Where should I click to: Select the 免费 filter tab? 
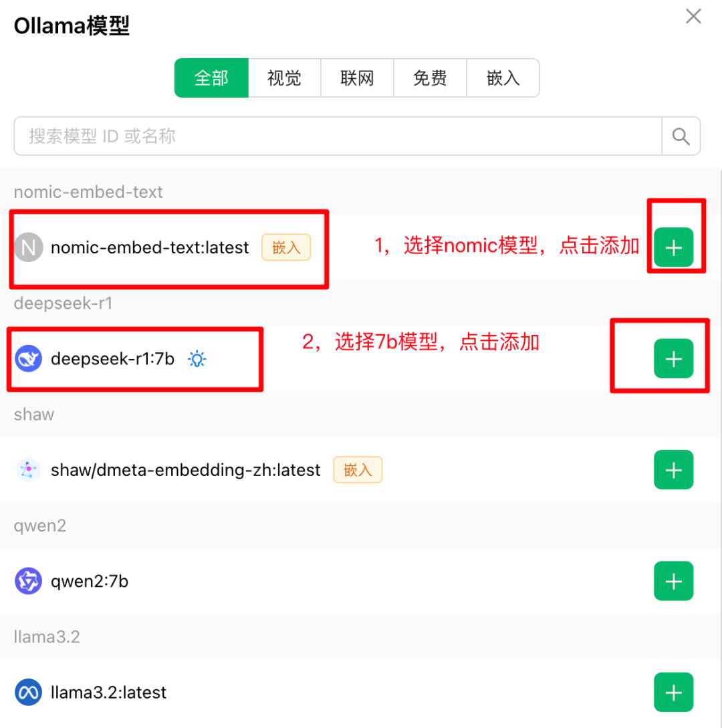point(430,78)
